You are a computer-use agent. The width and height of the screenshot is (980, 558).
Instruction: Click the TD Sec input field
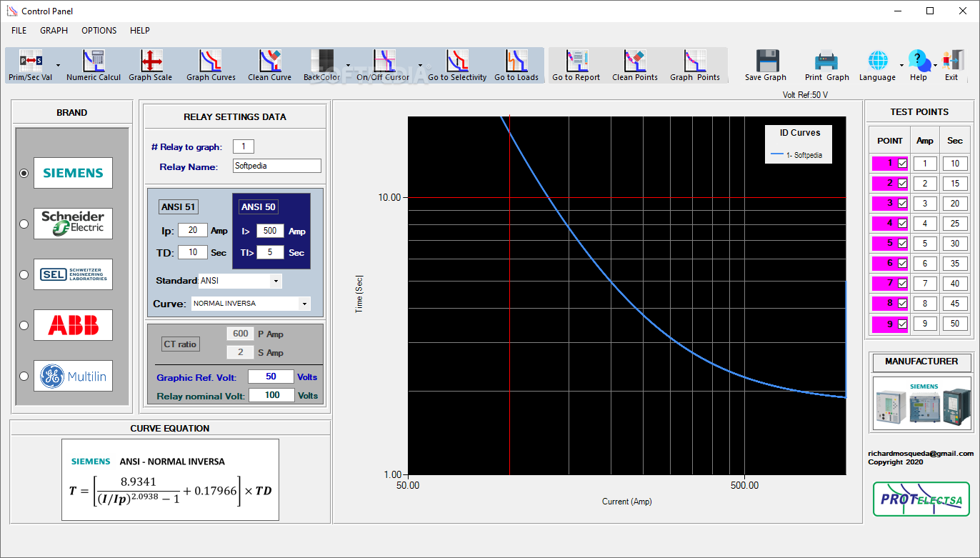[x=193, y=252]
